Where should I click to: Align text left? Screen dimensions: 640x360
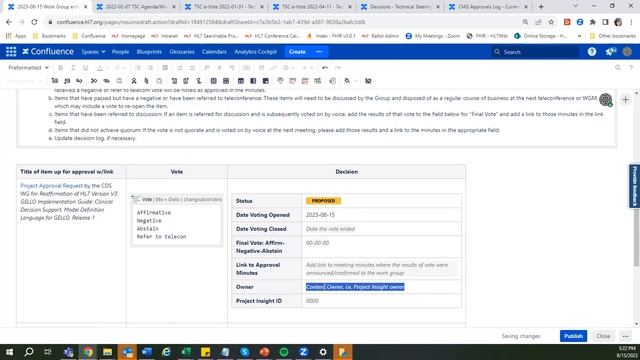point(207,68)
